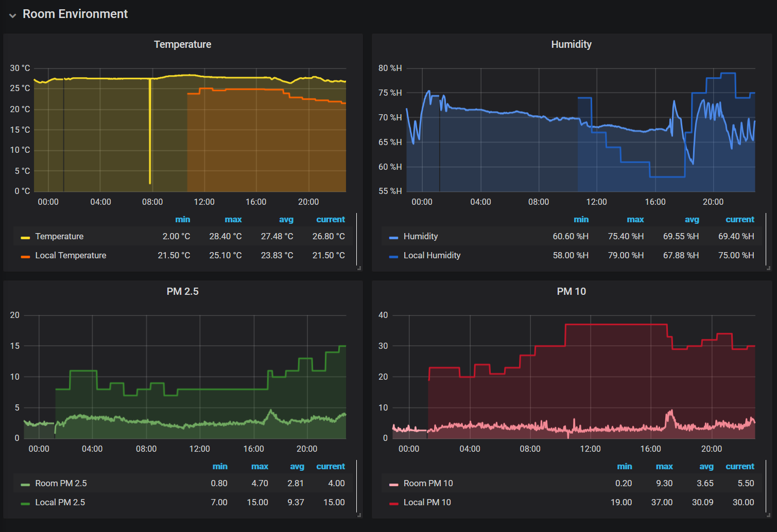Sort PM 10 legend by min column
The width and height of the screenshot is (777, 532).
(624, 467)
